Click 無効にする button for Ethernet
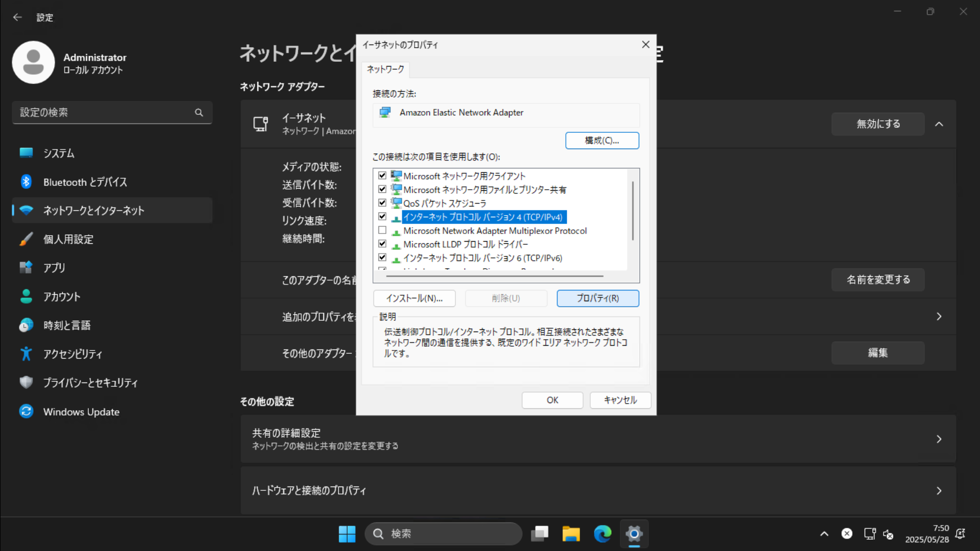Viewport: 980px width, 551px height. [878, 124]
